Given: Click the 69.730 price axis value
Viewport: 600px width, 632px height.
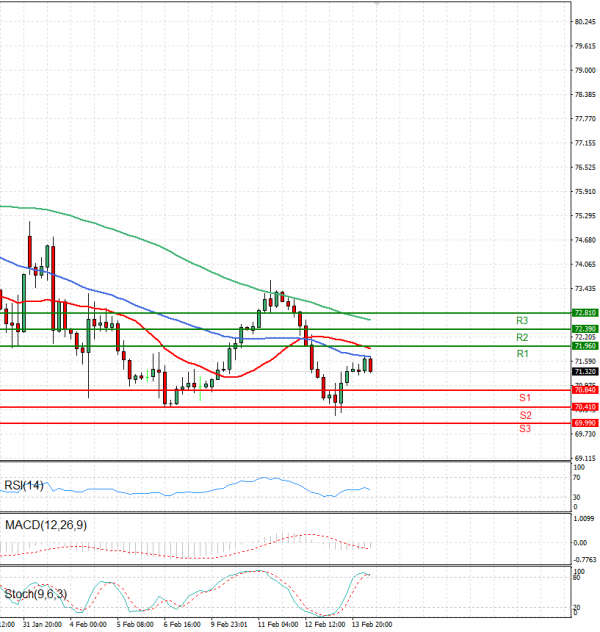Looking at the screenshot, I should [x=585, y=434].
